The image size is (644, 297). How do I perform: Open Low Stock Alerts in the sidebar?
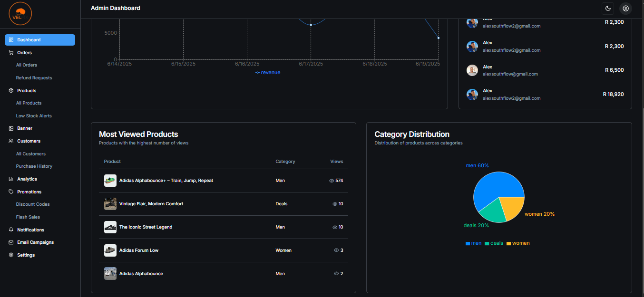click(x=33, y=115)
